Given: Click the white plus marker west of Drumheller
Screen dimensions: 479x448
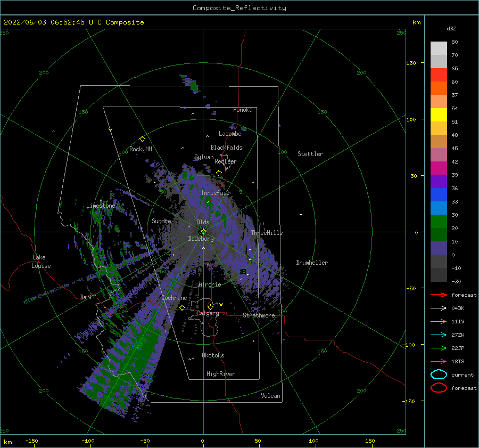Looking at the screenshot, I should [301, 214].
